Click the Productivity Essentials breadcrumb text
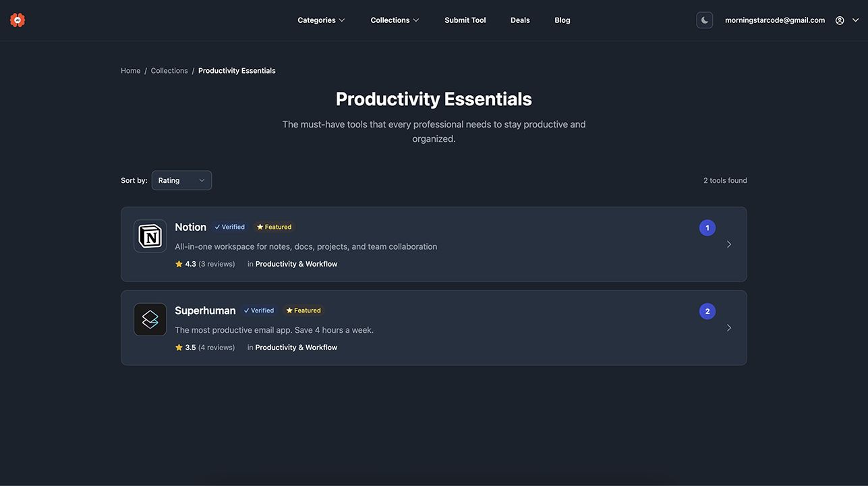Image resolution: width=868 pixels, height=486 pixels. point(237,71)
